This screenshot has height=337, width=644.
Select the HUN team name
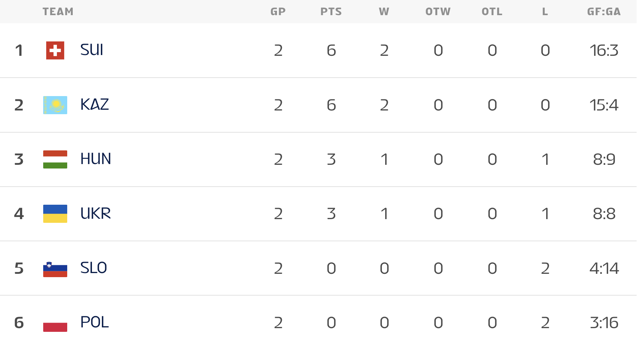[96, 159]
